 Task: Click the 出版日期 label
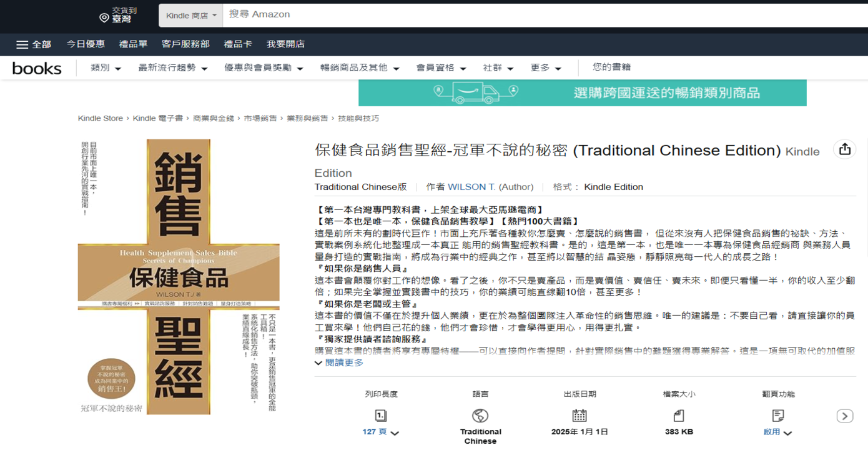click(x=580, y=394)
